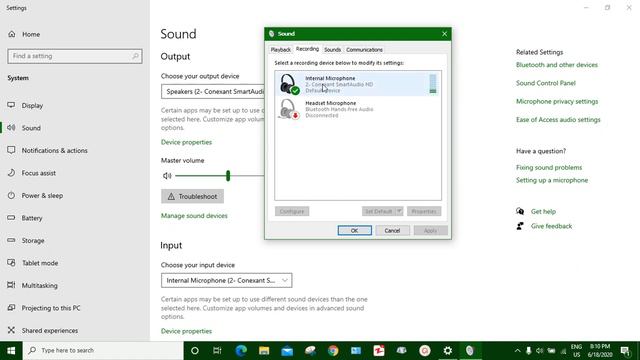The height and width of the screenshot is (360, 640).
Task: Switch to Sounds tab
Action: [332, 50]
